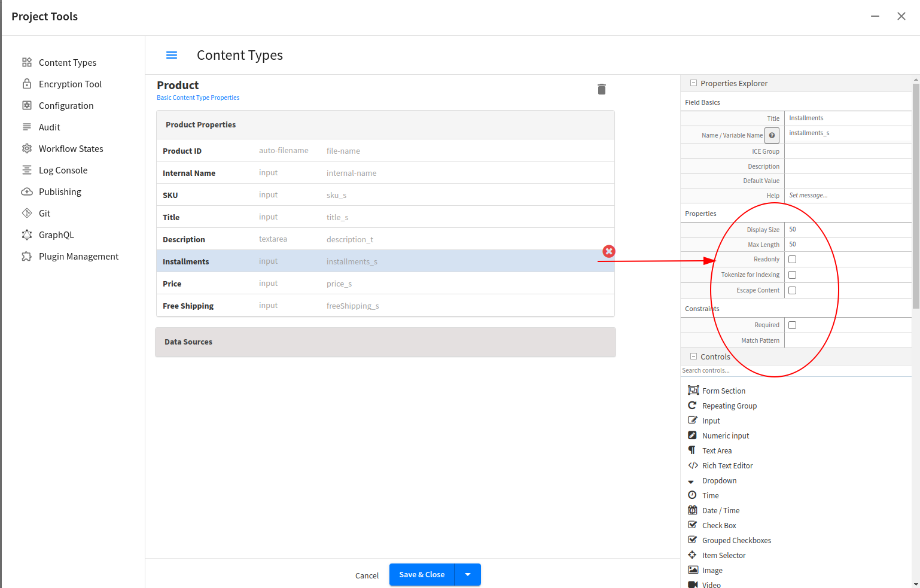Collapse the Properties Explorer panel
The image size is (920, 588).
point(693,83)
